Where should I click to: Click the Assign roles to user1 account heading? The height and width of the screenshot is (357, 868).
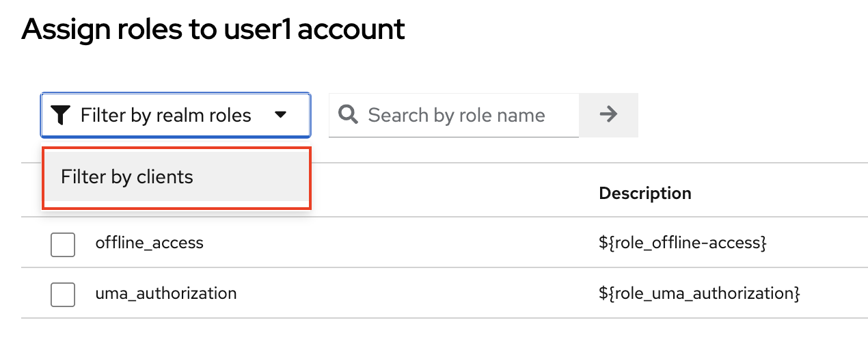click(213, 29)
